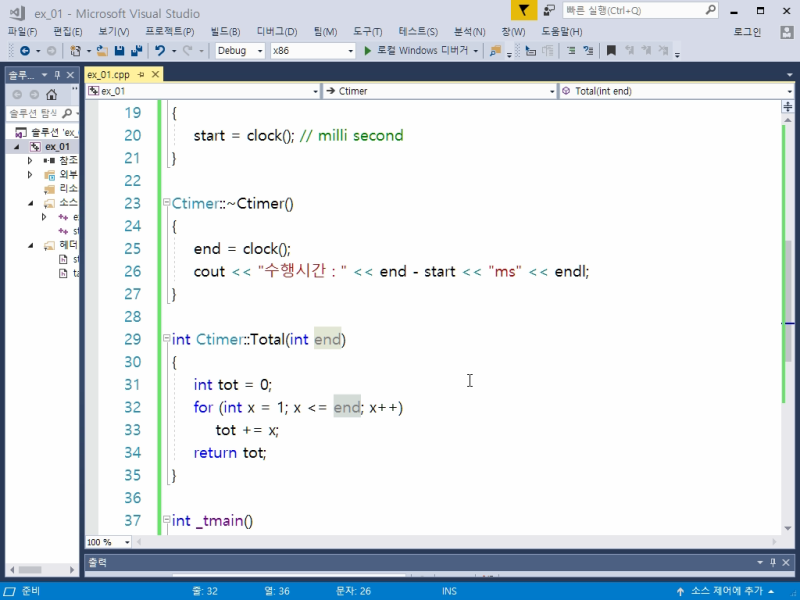Open File using the folder icon

[x=102, y=51]
